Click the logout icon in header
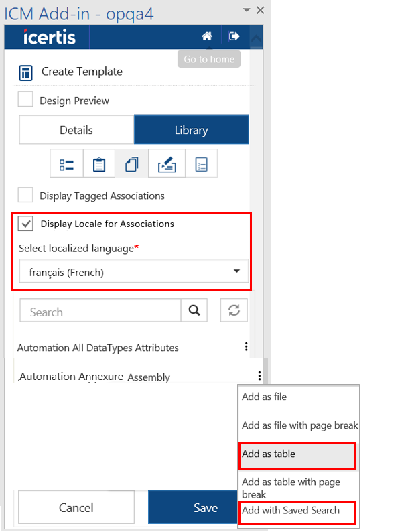The height and width of the screenshot is (532, 410). coord(234,36)
